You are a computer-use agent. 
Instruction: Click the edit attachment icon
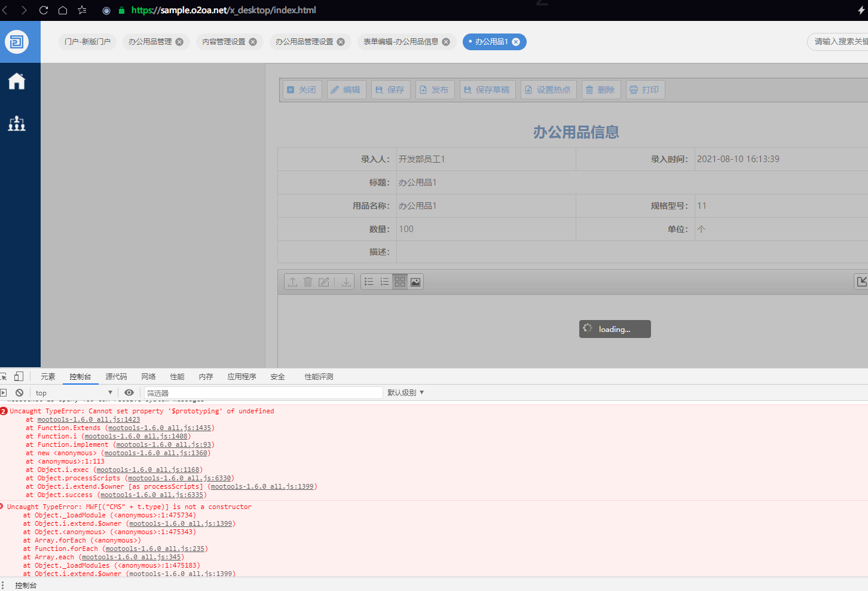(323, 282)
